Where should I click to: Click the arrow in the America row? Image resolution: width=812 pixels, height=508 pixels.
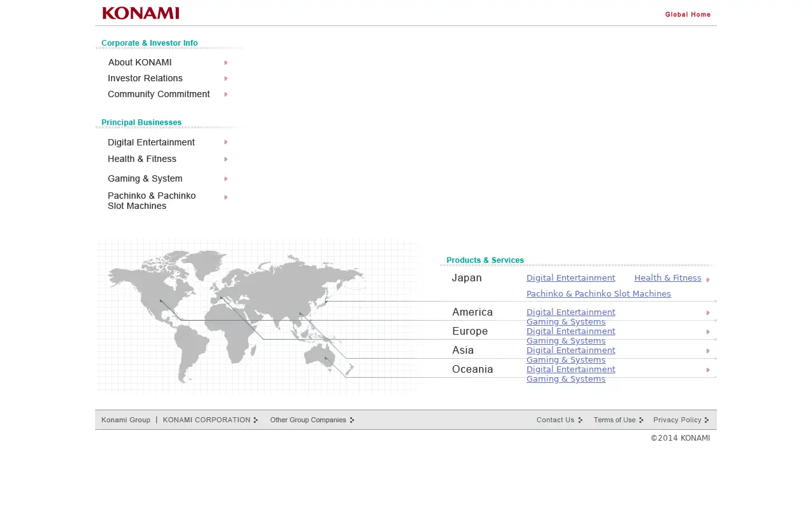pyautogui.click(x=708, y=312)
